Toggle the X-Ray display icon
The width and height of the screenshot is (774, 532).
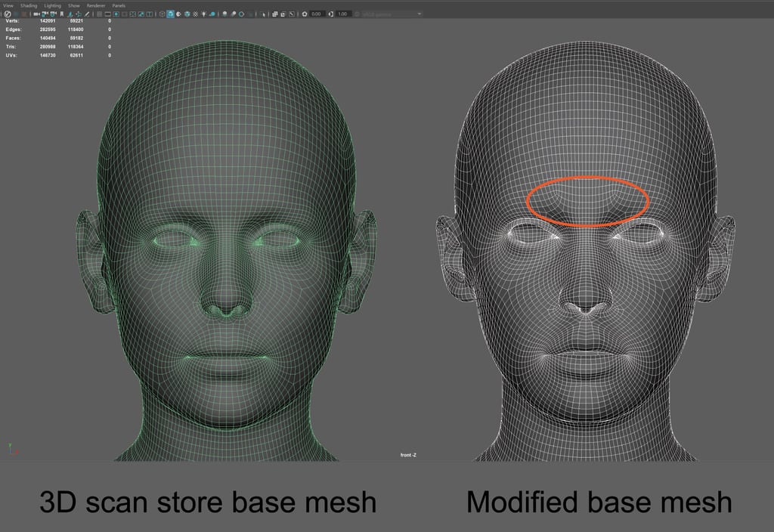point(275,14)
